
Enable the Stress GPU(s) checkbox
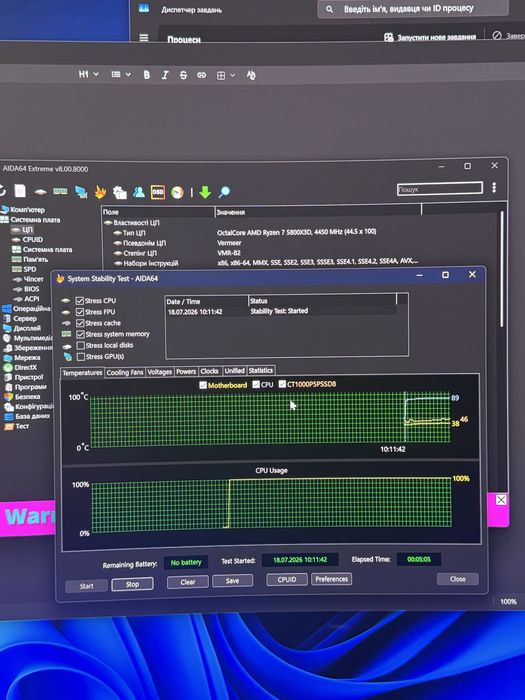point(81,357)
